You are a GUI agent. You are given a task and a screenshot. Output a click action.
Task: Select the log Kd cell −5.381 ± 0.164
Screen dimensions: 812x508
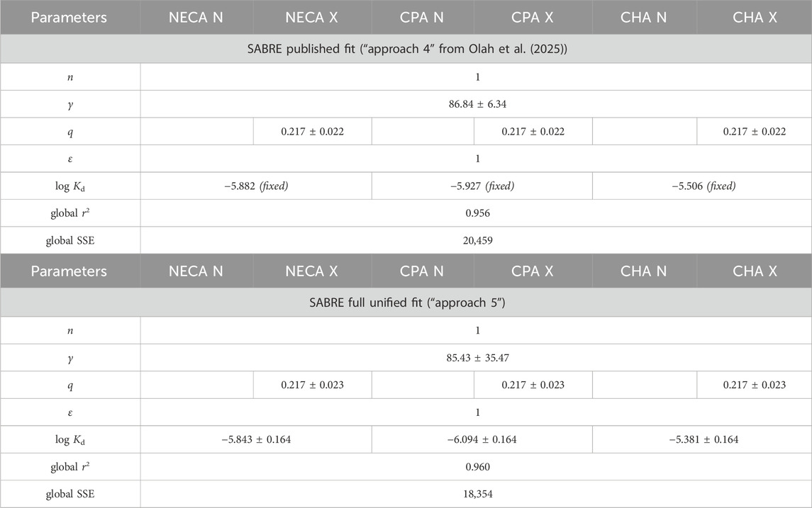coord(701,439)
